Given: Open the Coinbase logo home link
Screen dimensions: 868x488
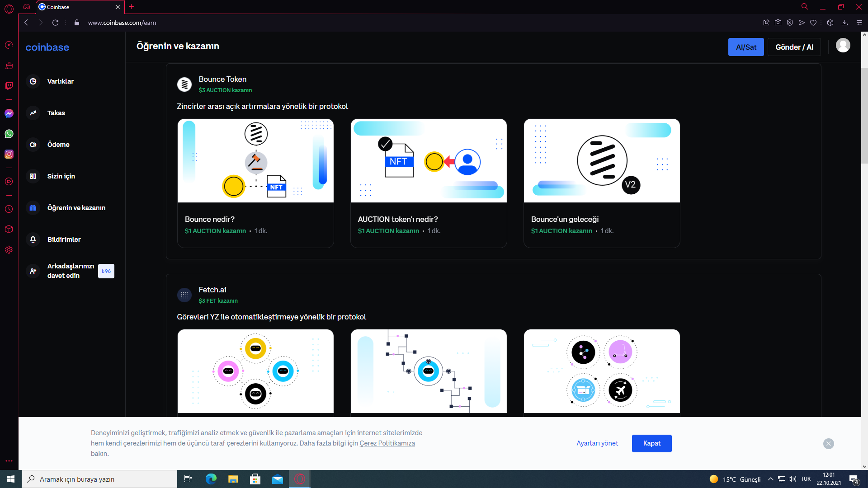Looking at the screenshot, I should coord(47,47).
